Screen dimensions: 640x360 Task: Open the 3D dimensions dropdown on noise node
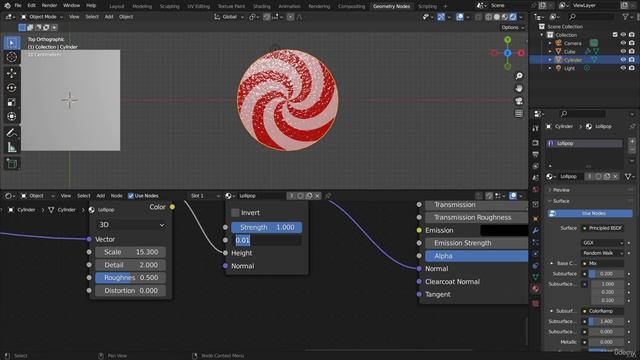131,225
